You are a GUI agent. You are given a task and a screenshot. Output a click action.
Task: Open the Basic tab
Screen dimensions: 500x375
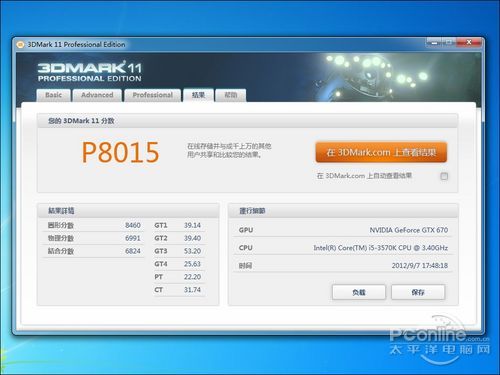click(54, 95)
